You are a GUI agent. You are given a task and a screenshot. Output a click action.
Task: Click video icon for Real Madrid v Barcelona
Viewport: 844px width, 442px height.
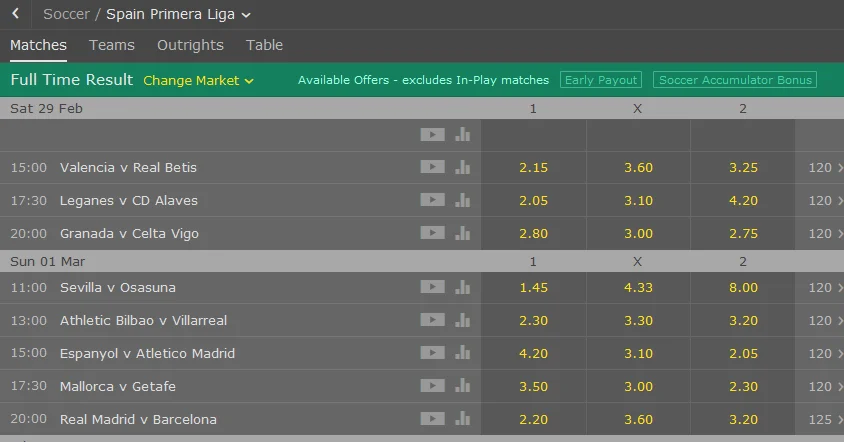coord(432,420)
